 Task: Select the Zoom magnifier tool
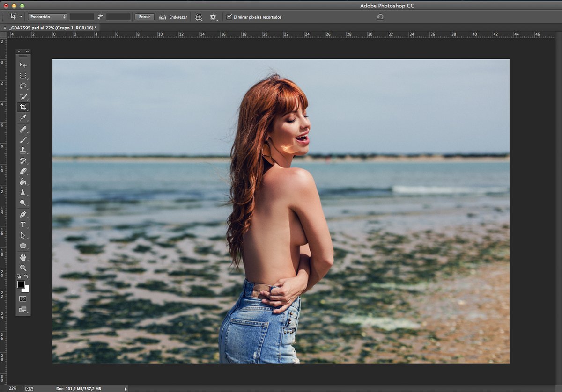[x=23, y=268]
